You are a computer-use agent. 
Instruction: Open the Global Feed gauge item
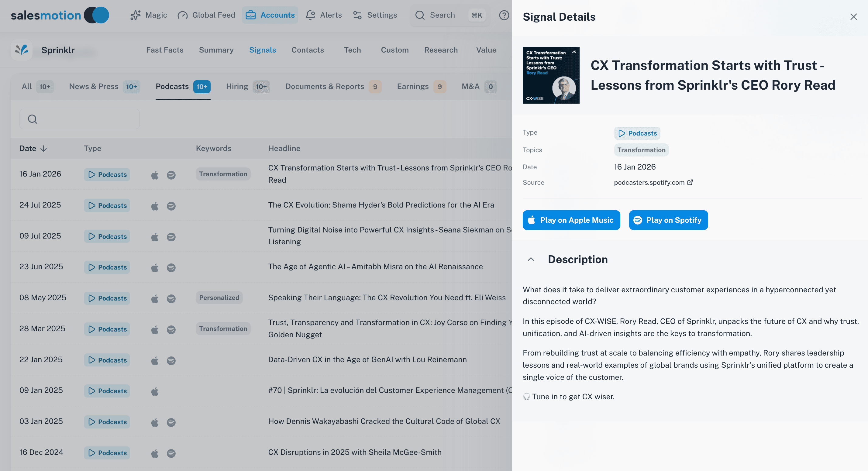tap(206, 15)
